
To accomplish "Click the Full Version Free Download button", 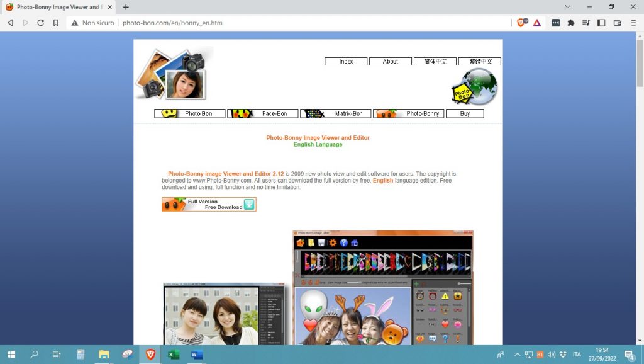I will [x=209, y=205].
